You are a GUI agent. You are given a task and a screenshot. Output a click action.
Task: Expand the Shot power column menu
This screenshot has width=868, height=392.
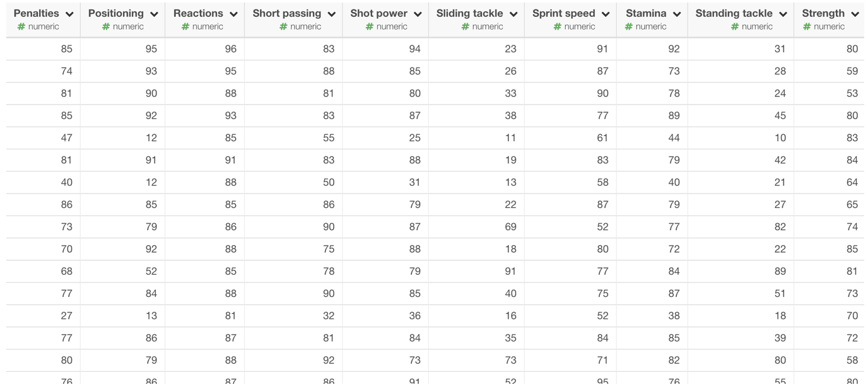click(x=418, y=14)
